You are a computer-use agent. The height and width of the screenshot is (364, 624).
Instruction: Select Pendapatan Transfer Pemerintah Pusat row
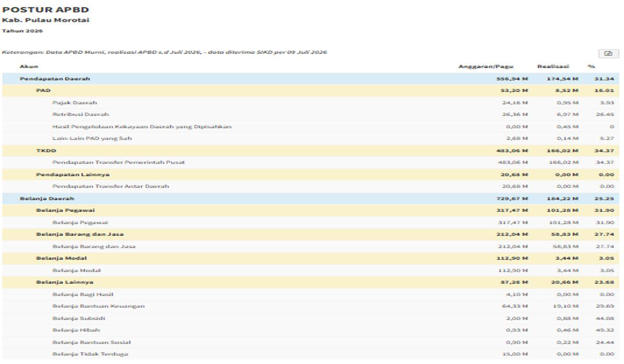coord(119,162)
